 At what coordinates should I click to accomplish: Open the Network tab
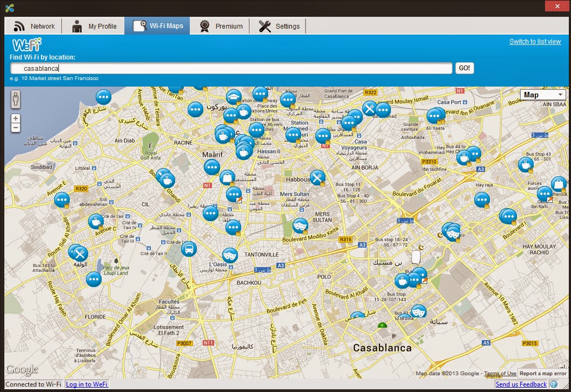pos(34,26)
